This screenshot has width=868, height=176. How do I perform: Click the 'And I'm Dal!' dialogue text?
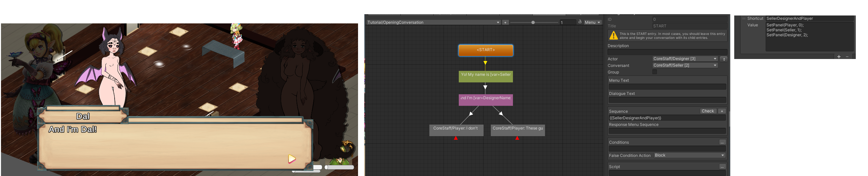(x=72, y=130)
